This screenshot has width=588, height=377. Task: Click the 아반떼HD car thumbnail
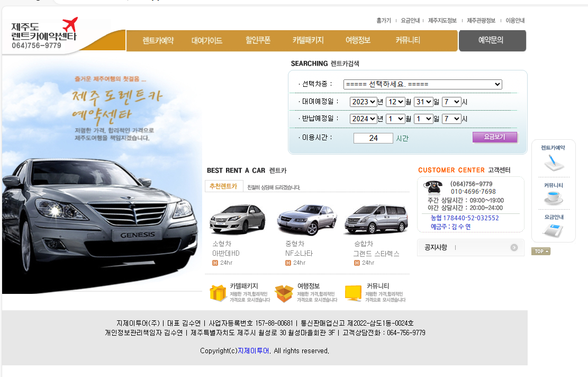(x=238, y=219)
